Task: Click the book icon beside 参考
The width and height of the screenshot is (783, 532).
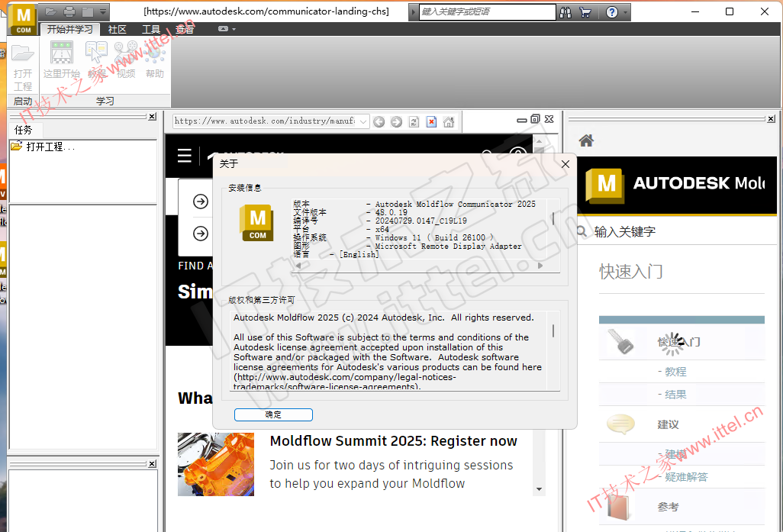Action: pyautogui.click(x=619, y=506)
